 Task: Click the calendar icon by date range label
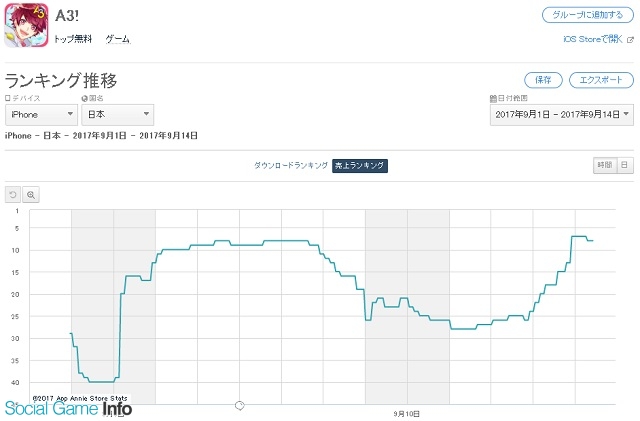click(x=493, y=98)
